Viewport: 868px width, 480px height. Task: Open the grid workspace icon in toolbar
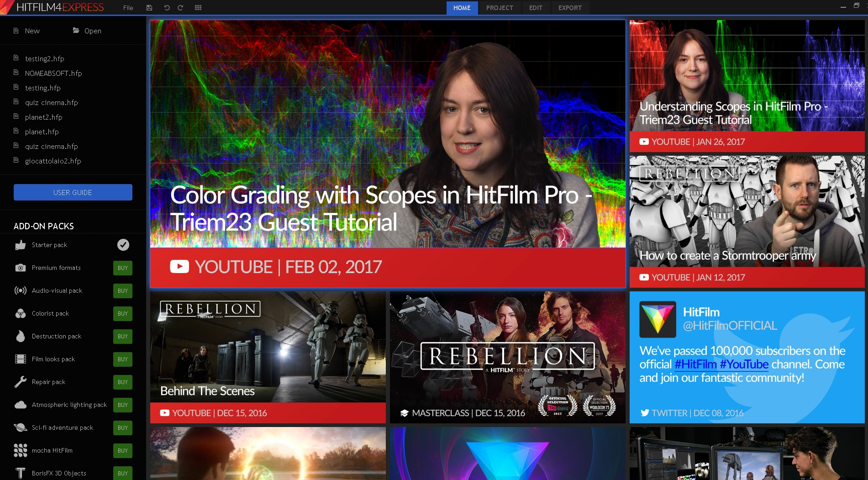tap(198, 8)
